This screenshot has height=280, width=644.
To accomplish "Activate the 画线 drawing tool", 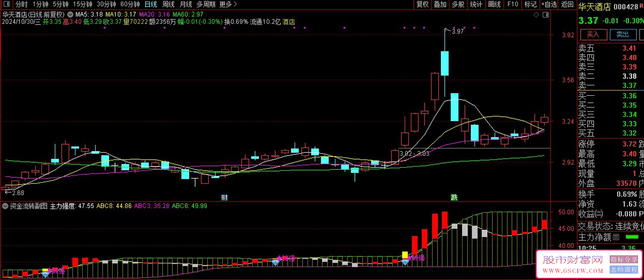I will [494, 4].
